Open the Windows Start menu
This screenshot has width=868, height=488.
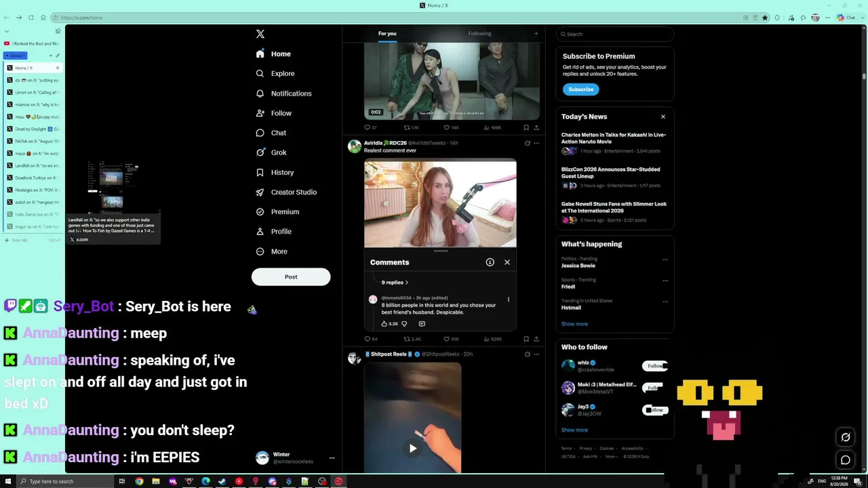(x=7, y=481)
